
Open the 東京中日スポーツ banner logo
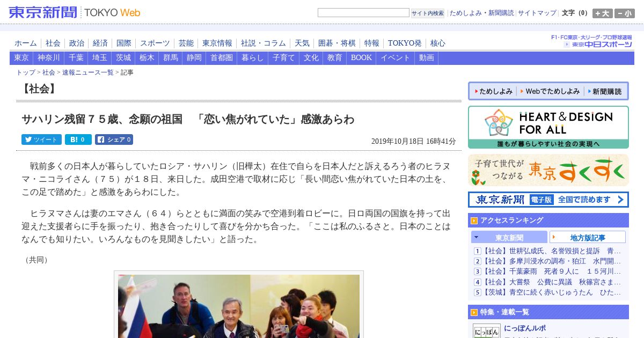pos(597,44)
